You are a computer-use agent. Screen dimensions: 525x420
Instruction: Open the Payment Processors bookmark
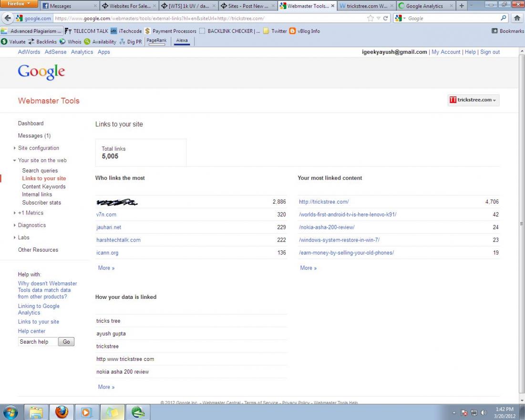point(170,31)
